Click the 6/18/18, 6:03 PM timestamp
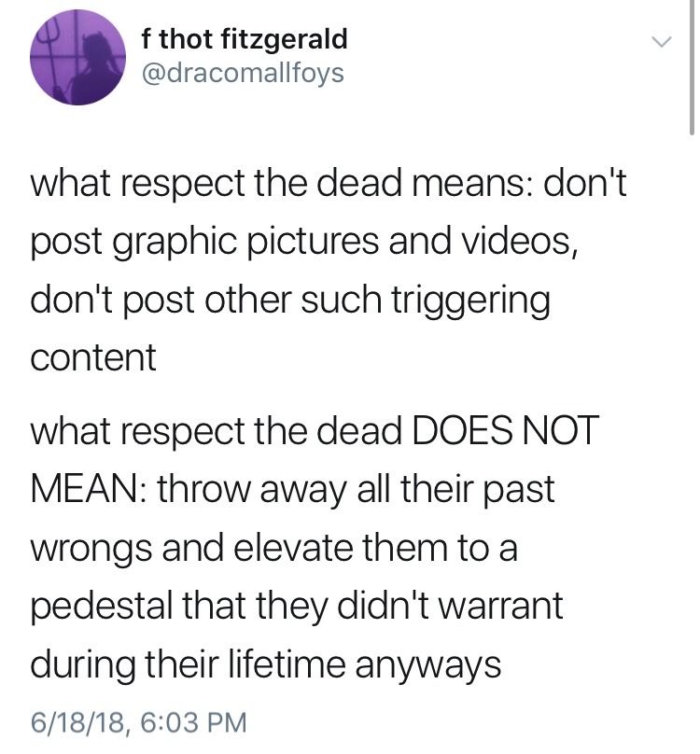 (x=138, y=722)
